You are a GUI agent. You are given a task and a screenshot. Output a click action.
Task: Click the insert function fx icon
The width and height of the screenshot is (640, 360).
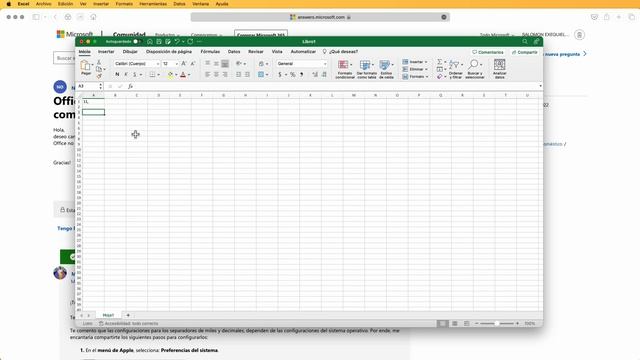130,87
